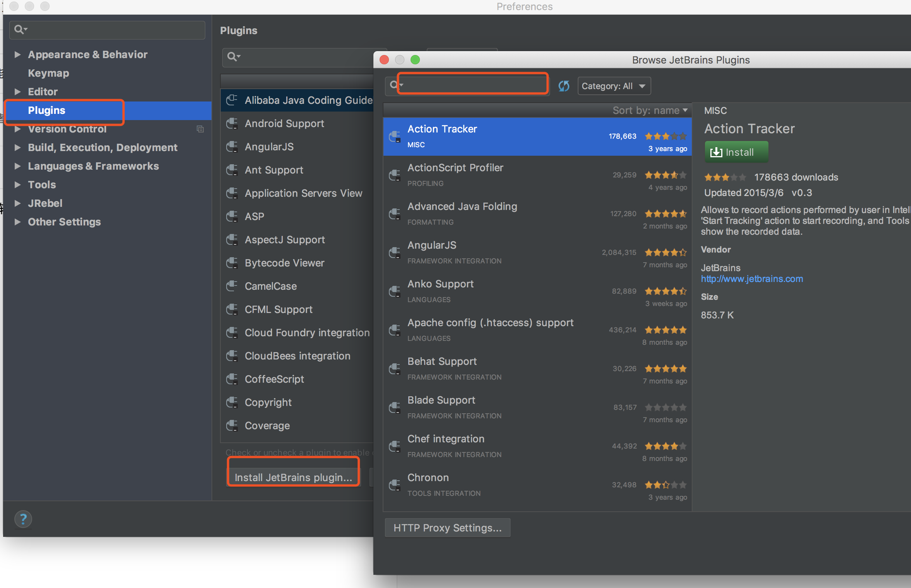
Task: Click the plugin icon next to Ant Support
Action: [232, 170]
